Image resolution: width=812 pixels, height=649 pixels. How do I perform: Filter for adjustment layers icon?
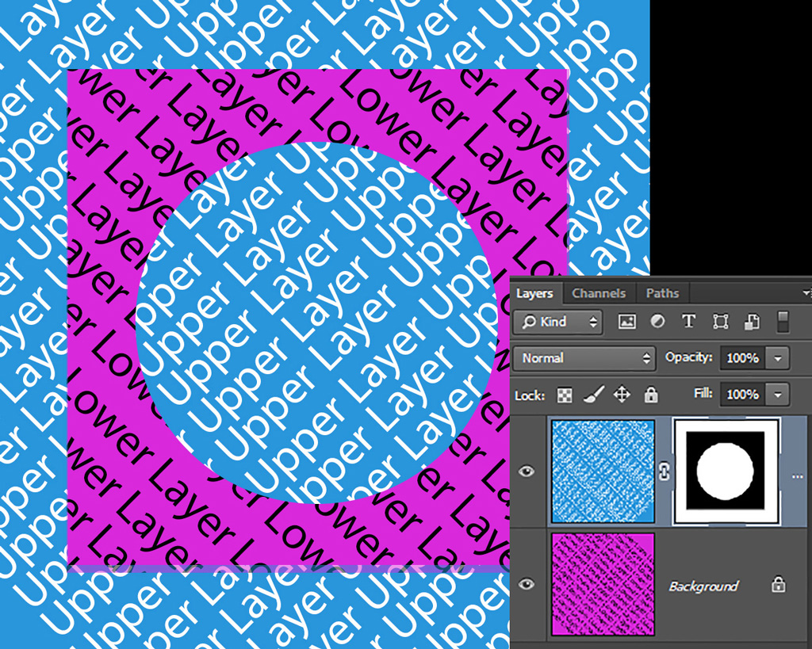point(657,322)
